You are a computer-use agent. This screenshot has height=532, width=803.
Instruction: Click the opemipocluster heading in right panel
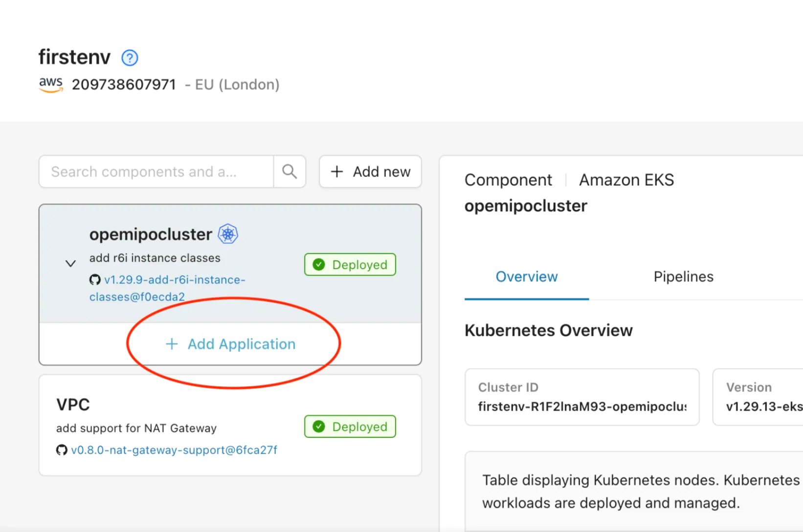pyautogui.click(x=526, y=206)
